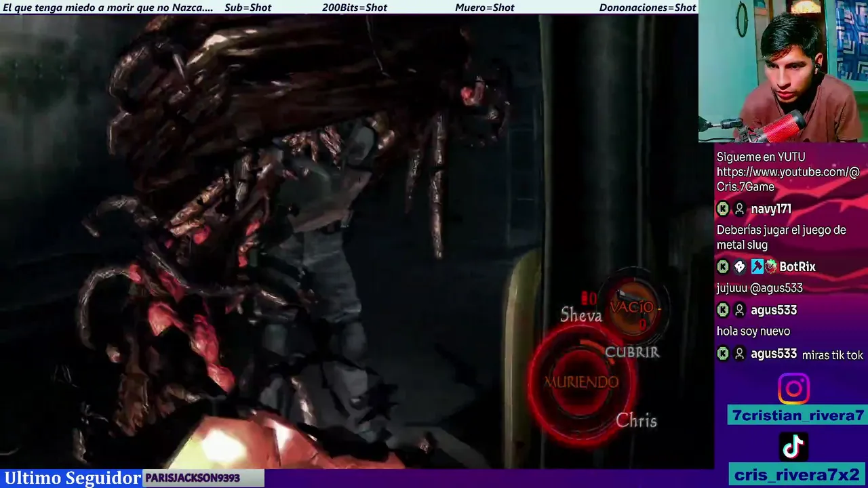
Task: Click agus533 username beside 'miras tik tok'
Action: [774, 354]
